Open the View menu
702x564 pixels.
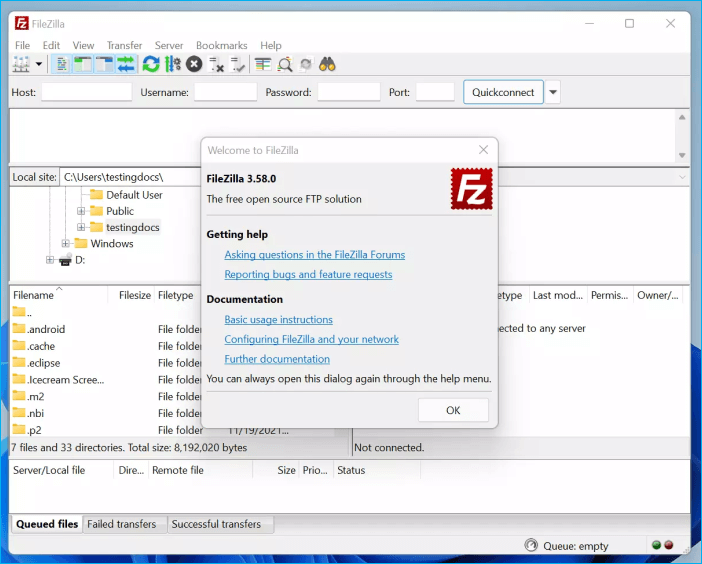point(83,46)
